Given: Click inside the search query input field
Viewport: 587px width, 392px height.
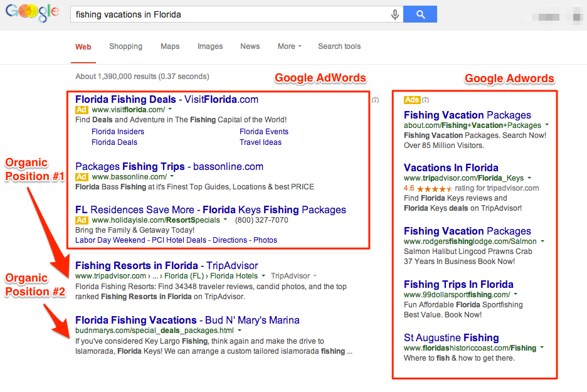Looking at the screenshot, I should pos(226,14).
